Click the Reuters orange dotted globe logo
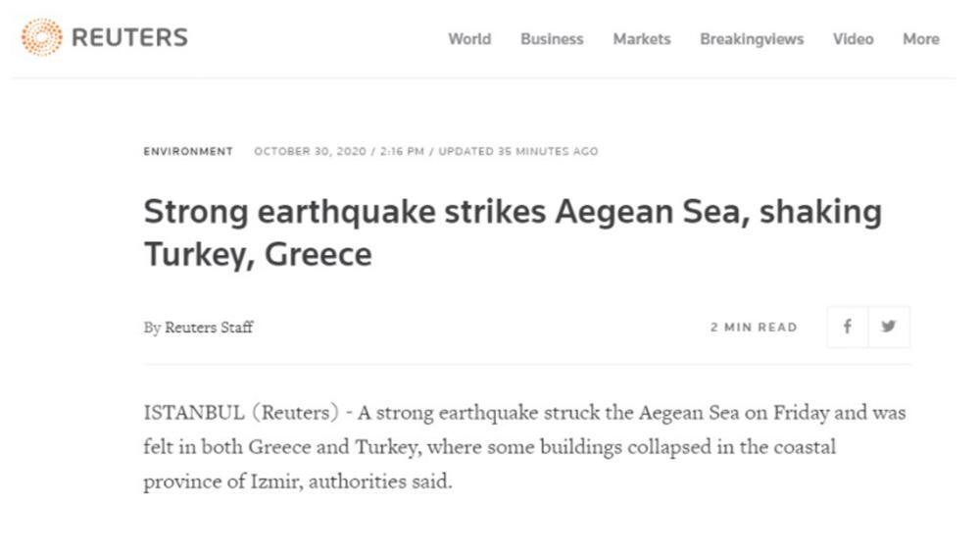The height and width of the screenshot is (557, 980). (x=41, y=38)
